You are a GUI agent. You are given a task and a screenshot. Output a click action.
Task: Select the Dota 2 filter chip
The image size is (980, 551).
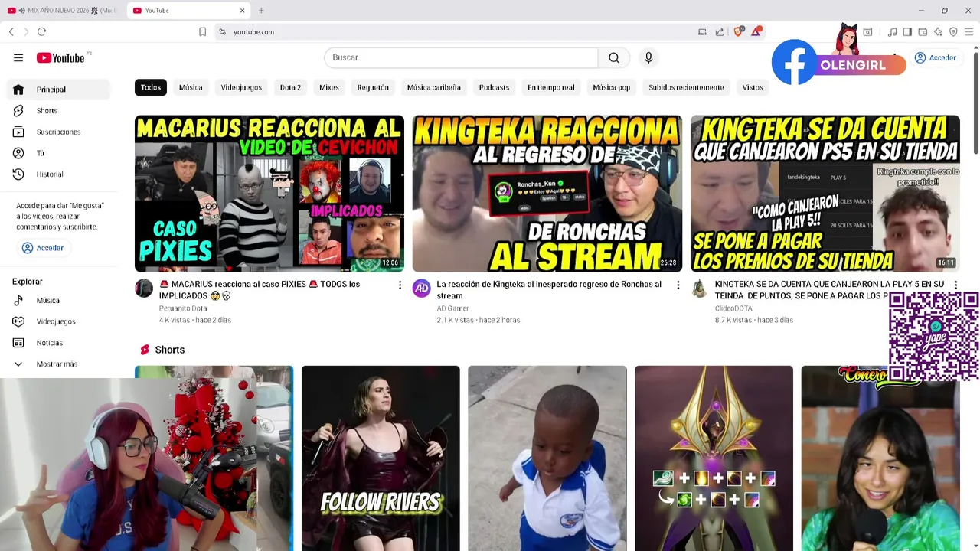pyautogui.click(x=290, y=87)
